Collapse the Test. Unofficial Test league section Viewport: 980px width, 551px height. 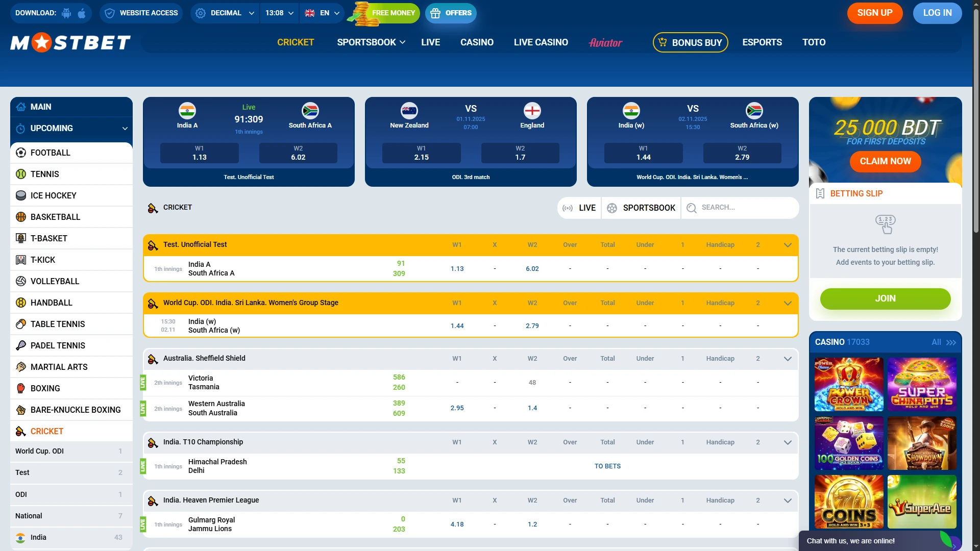(x=788, y=245)
